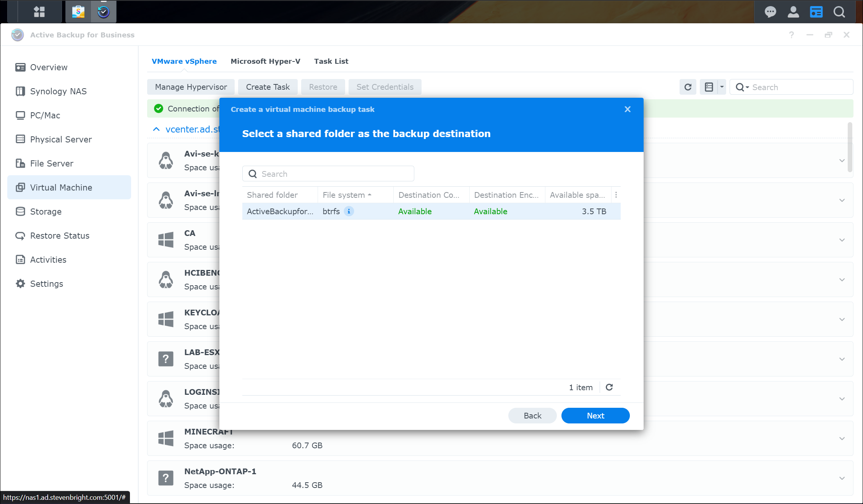This screenshot has width=863, height=504.
Task: Open Storage in the left sidebar
Action: (45, 212)
